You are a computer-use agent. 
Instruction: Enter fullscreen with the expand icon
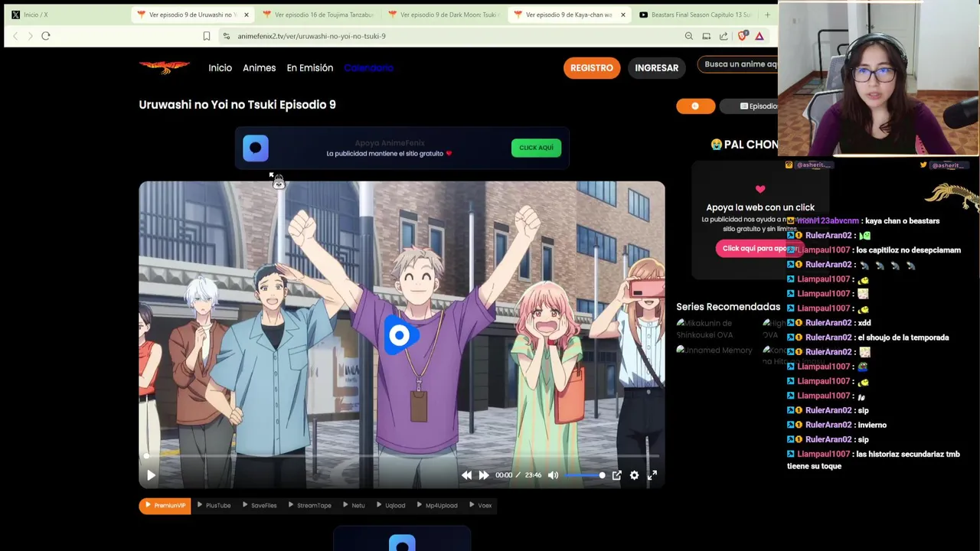point(652,475)
